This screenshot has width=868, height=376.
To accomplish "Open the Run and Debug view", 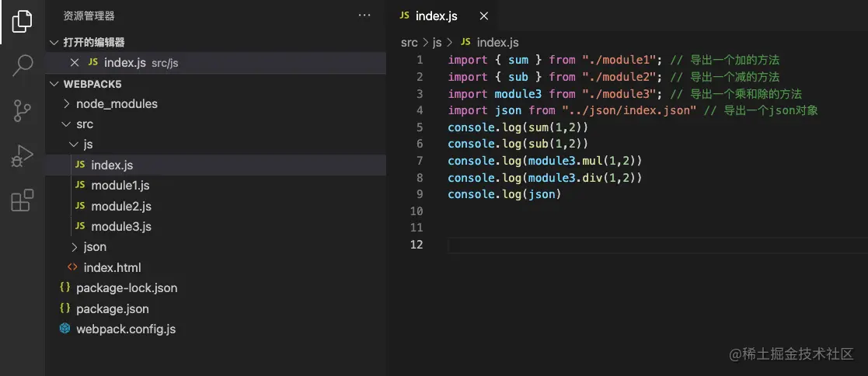I will 22,156.
